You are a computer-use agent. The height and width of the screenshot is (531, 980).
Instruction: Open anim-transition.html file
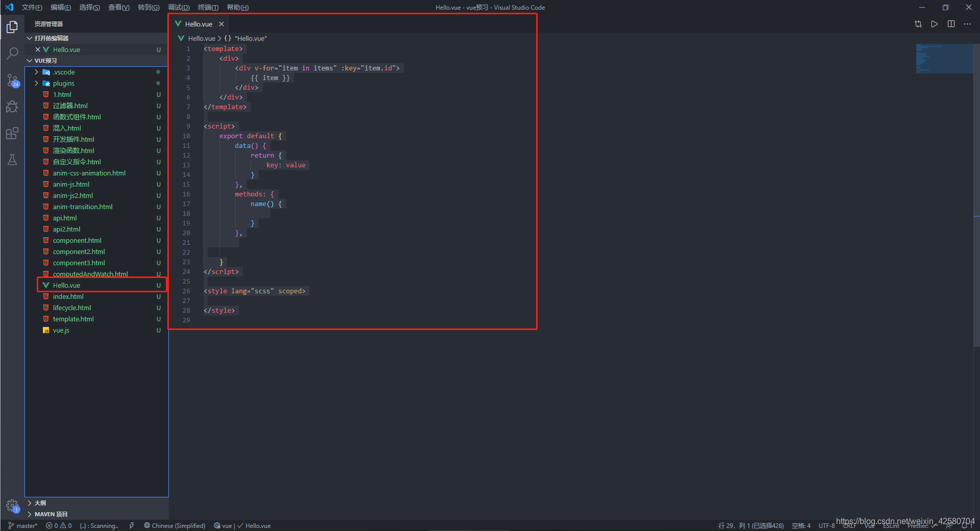tap(97, 207)
